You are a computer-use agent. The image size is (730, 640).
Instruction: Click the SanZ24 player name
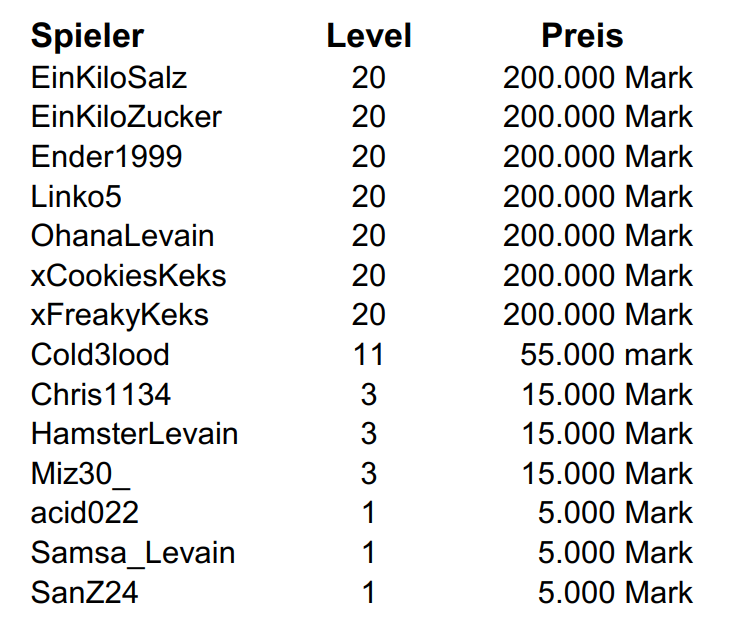(84, 593)
